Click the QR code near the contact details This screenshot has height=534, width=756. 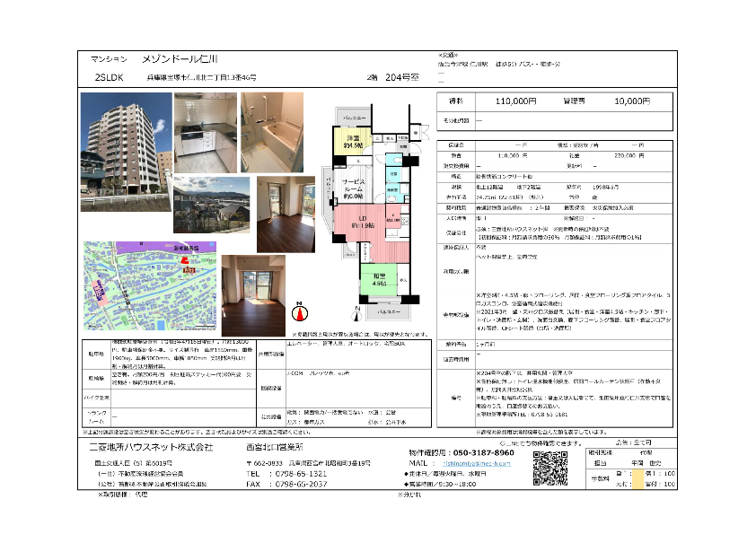(x=547, y=466)
